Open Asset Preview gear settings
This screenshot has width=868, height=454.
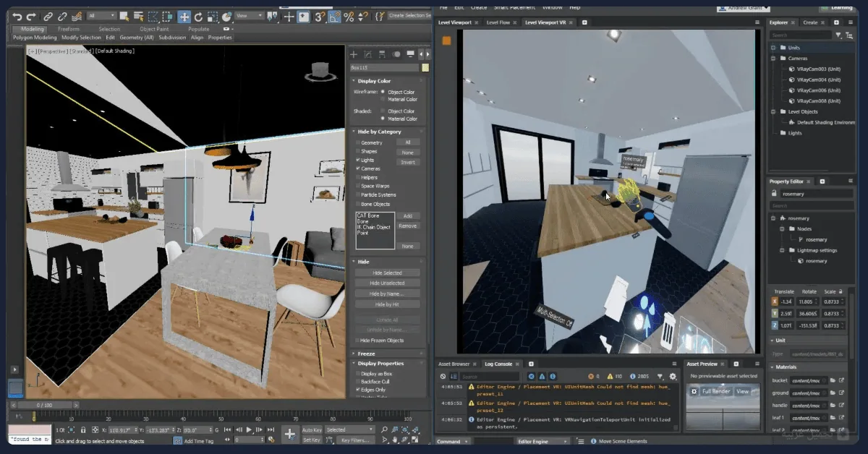tap(694, 391)
